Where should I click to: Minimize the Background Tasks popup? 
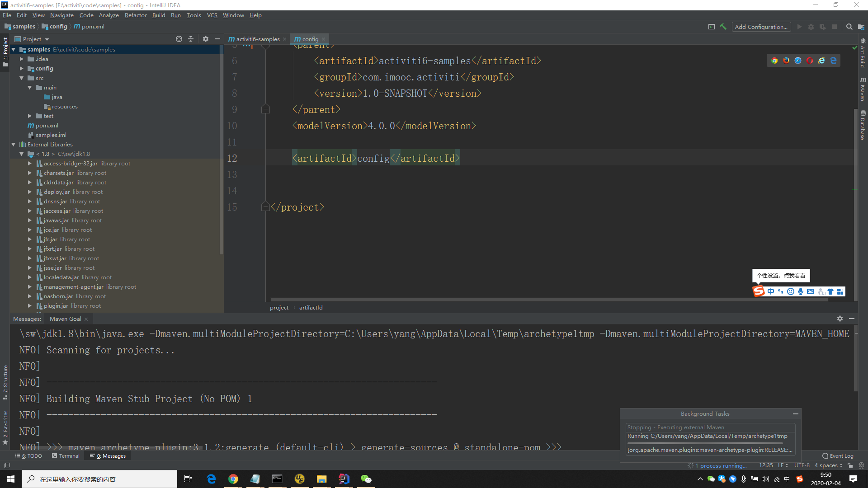796,413
